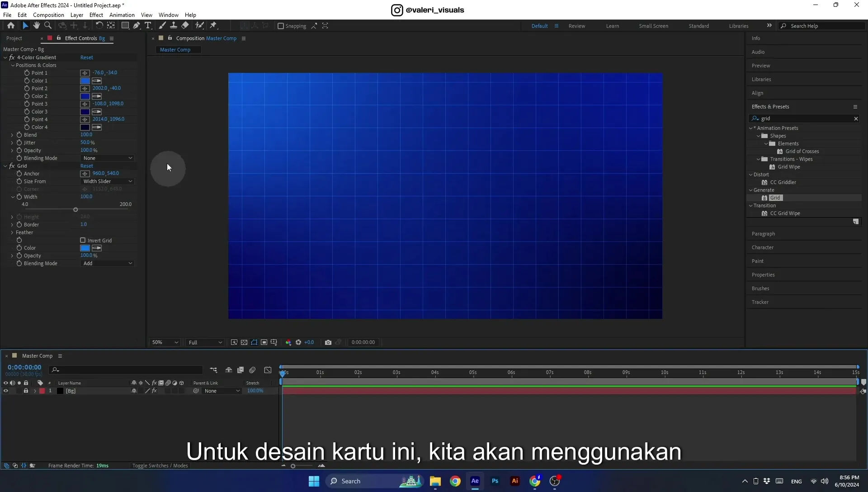Unlock the Bg layer lock toggle
This screenshot has height=492, width=868.
[26, 391]
